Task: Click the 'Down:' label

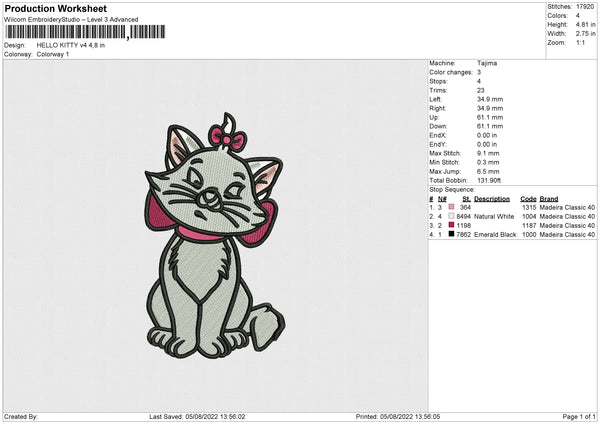Action: pos(438,126)
